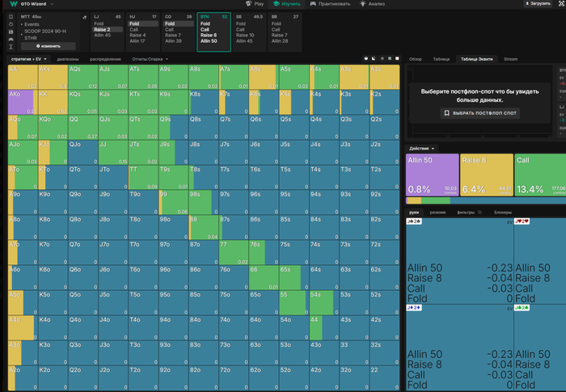Click the swap icon beside LJ panel

(x=85, y=17)
